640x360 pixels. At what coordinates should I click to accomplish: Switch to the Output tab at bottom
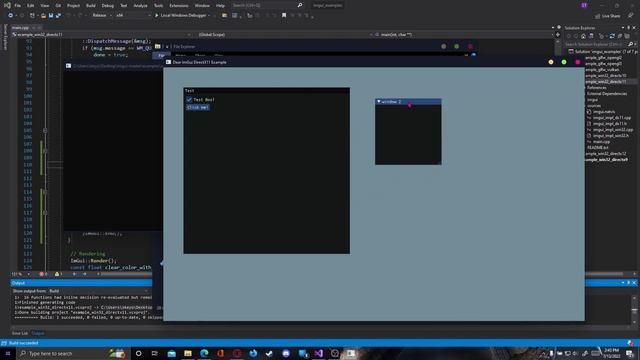(38, 333)
